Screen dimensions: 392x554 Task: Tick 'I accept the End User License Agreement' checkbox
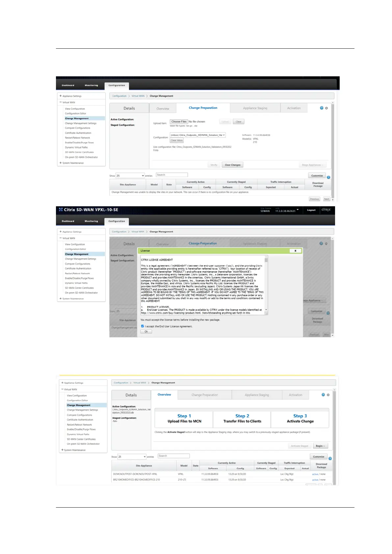click(x=143, y=326)
